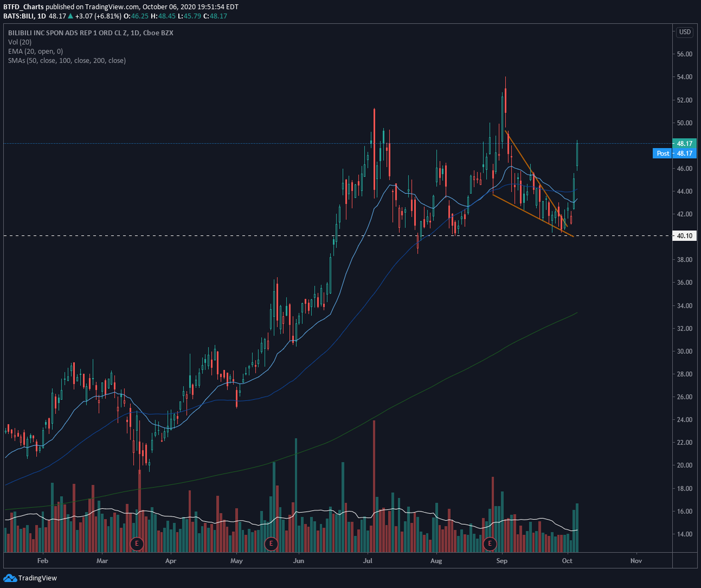701x588 pixels.
Task: Select the BILIBILI INC SPON ADS chart title
Action: click(91, 33)
